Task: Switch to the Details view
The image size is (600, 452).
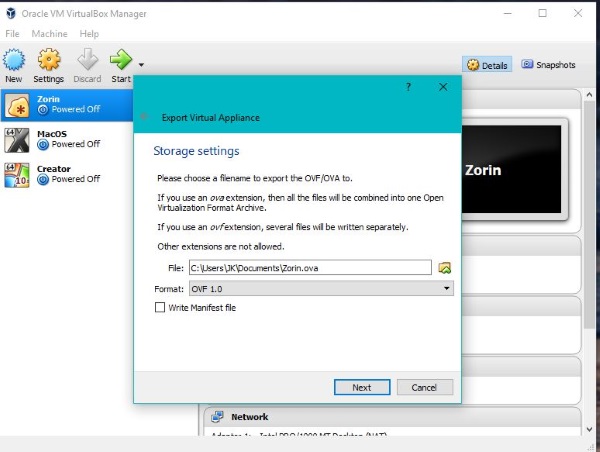Action: (487, 65)
